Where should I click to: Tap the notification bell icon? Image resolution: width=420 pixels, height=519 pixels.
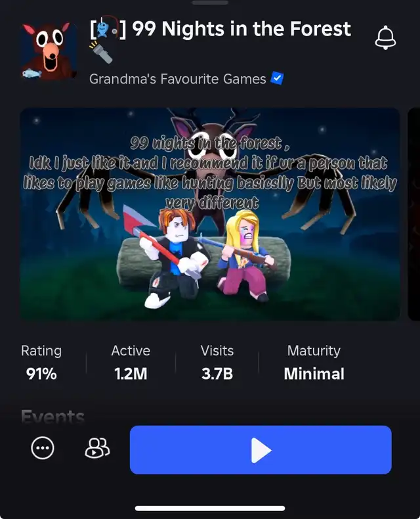[385, 37]
